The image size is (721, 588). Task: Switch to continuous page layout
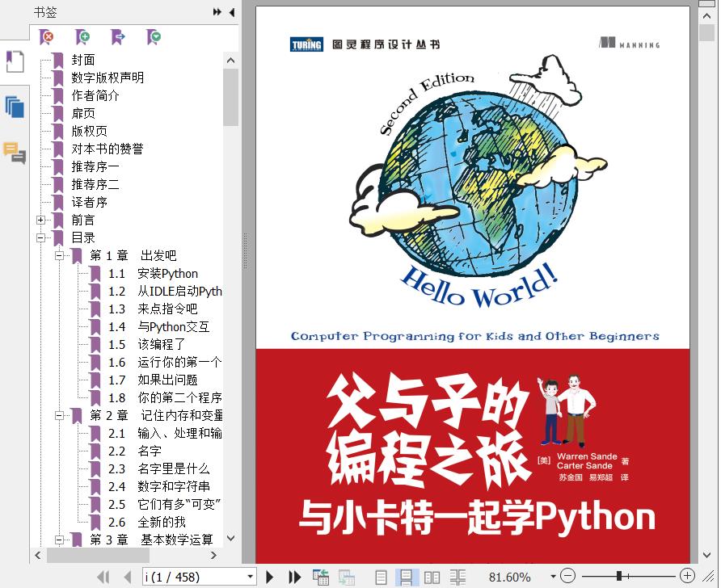coord(406,577)
